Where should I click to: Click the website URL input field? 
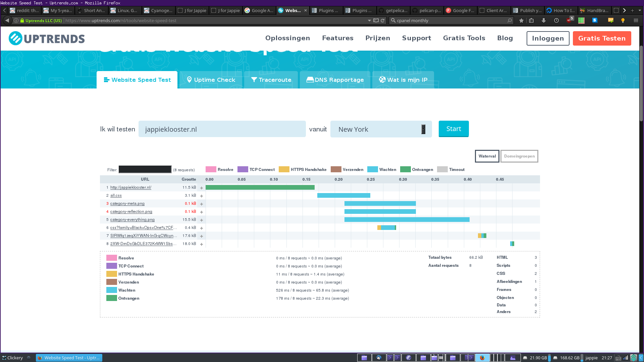[222, 129]
